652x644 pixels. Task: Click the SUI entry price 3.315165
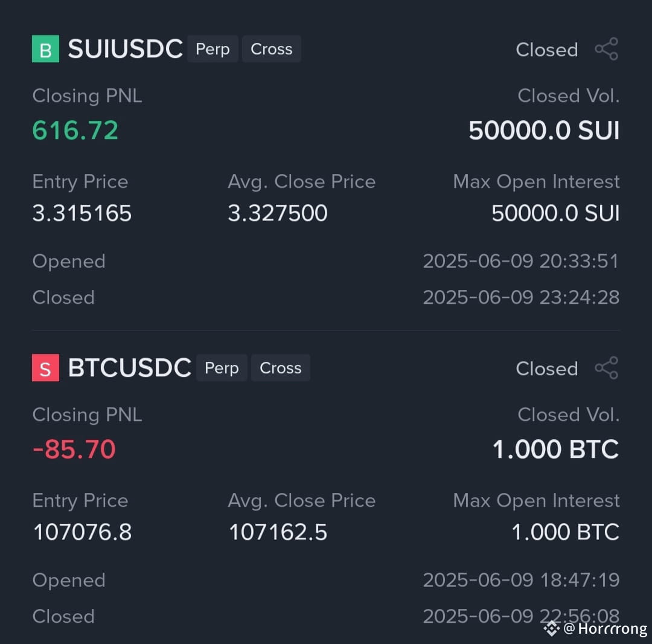pos(82,213)
